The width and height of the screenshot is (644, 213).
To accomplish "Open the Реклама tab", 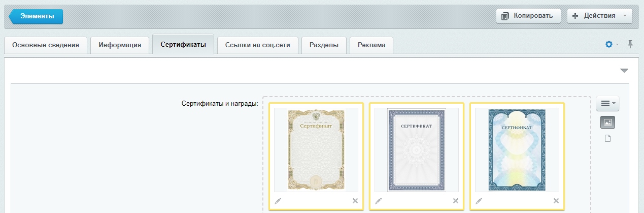I will [x=371, y=45].
